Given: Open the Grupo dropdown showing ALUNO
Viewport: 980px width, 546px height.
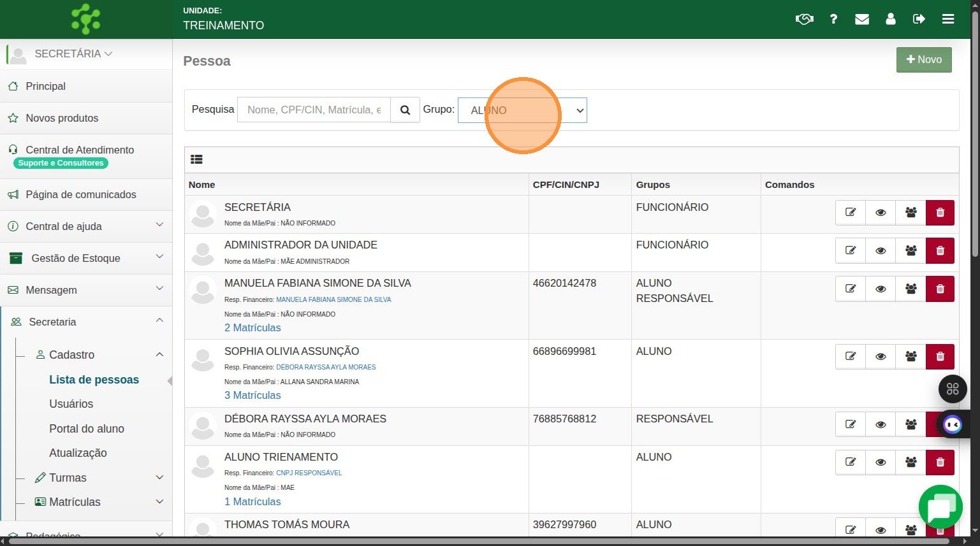Looking at the screenshot, I should tap(522, 110).
